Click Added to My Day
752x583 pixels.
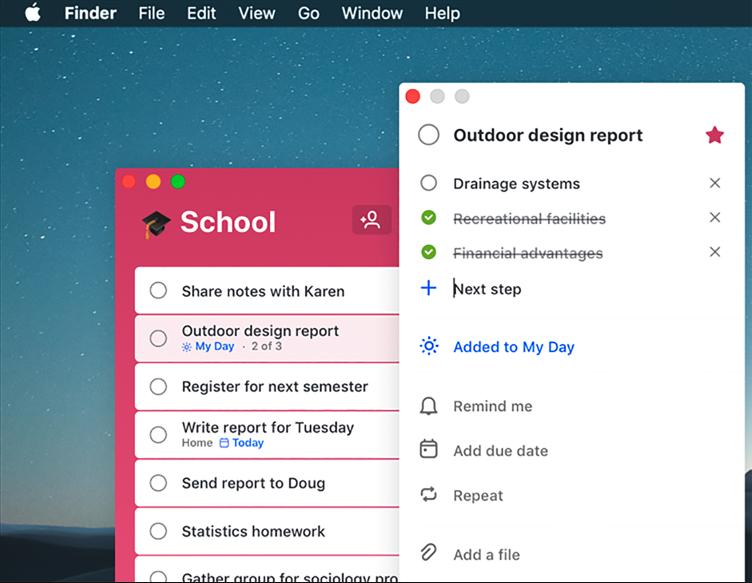514,347
